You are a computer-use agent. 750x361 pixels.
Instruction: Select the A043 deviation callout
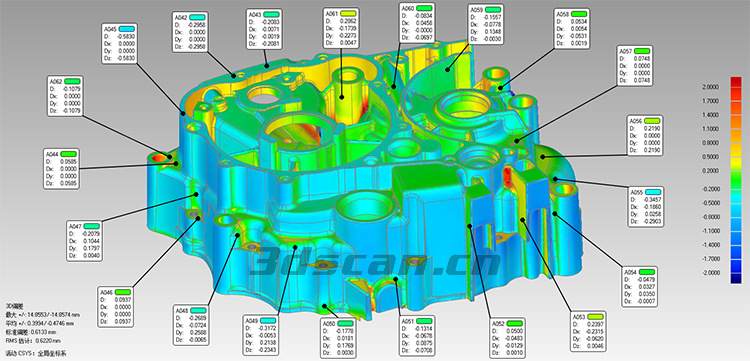click(265, 29)
